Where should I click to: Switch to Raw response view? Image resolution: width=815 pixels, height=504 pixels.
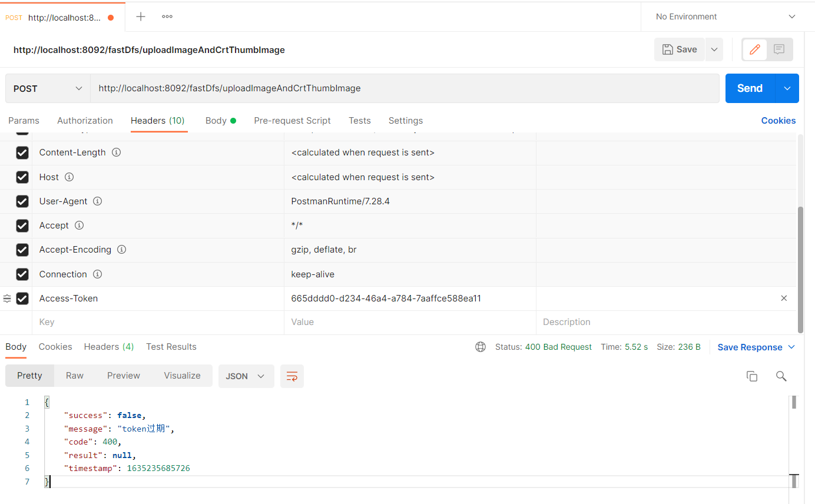(75, 376)
